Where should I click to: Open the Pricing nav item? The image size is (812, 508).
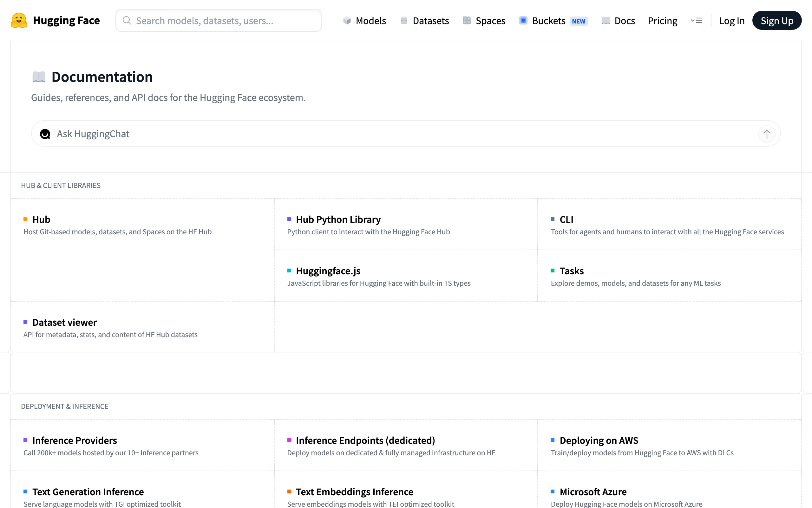click(x=662, y=21)
